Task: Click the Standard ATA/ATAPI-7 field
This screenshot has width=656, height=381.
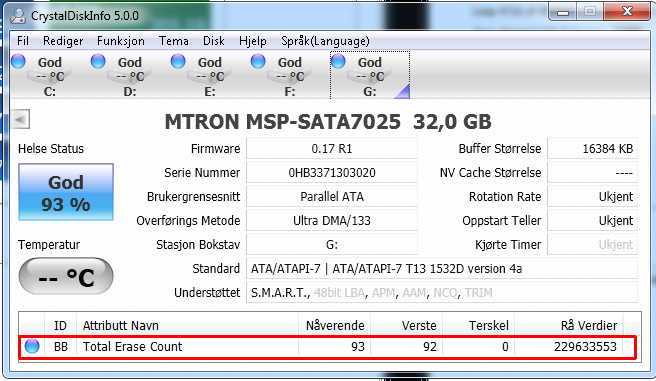Action: click(x=442, y=268)
